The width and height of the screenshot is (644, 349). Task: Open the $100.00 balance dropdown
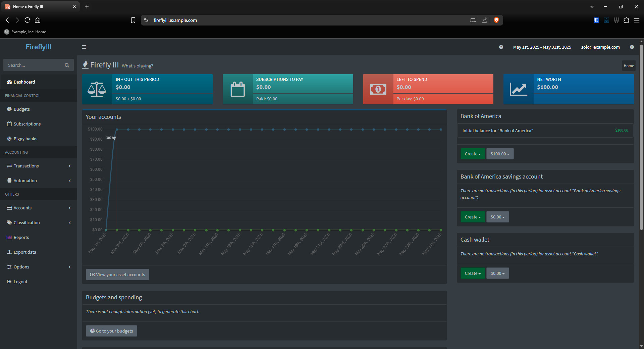coord(500,154)
